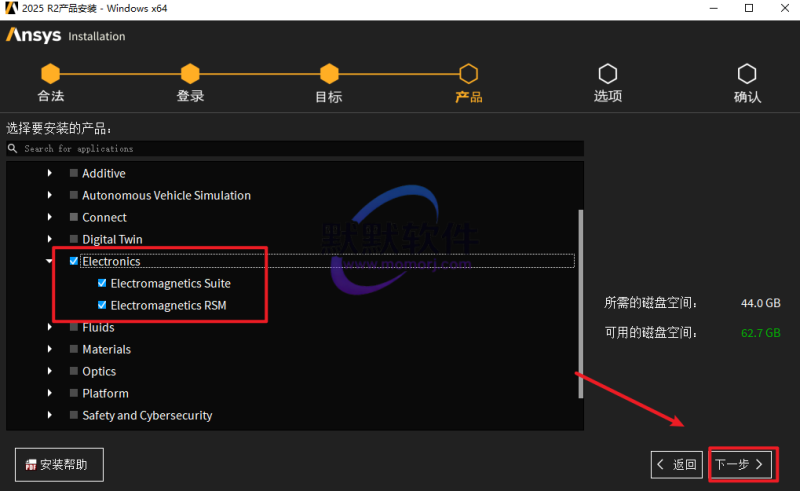800x491 pixels.
Task: Click the 目标 step hexagon icon
Action: tap(329, 74)
